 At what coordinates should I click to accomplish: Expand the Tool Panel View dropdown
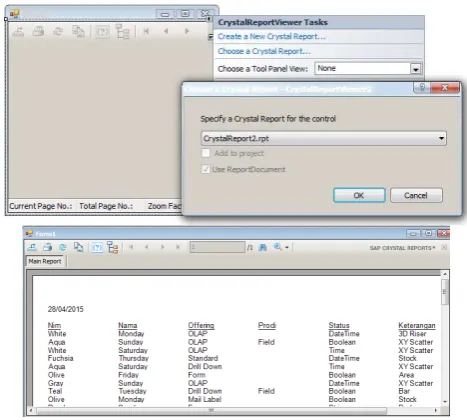click(415, 69)
